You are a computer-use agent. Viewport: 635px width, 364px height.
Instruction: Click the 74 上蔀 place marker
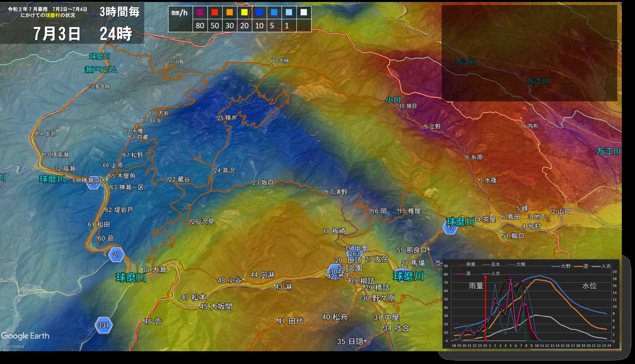pos(46,133)
